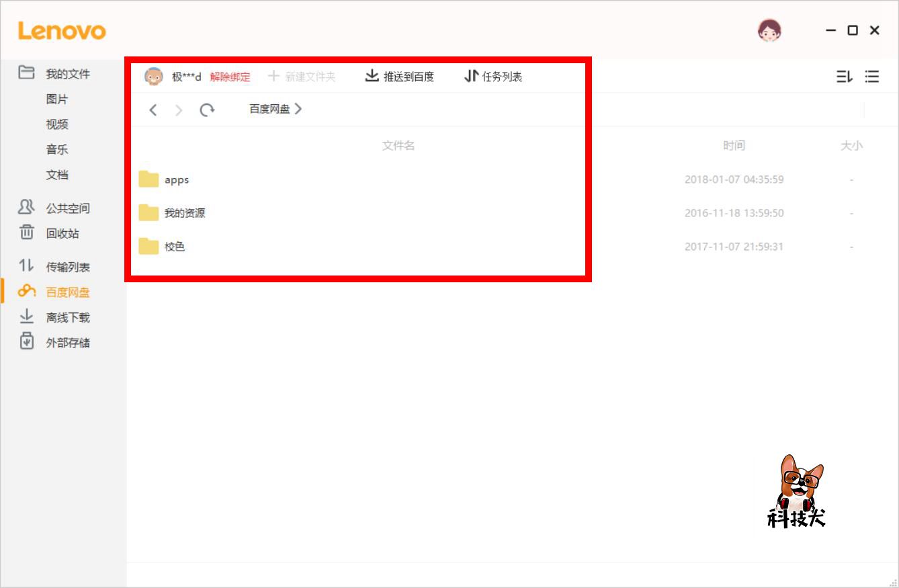Click the plus icon beside 新建文件夹

tap(273, 76)
